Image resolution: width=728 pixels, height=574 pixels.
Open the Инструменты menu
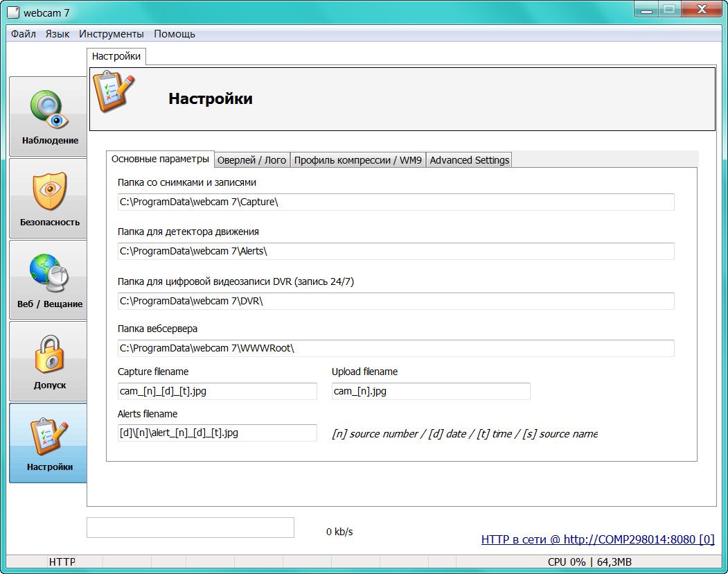point(112,34)
